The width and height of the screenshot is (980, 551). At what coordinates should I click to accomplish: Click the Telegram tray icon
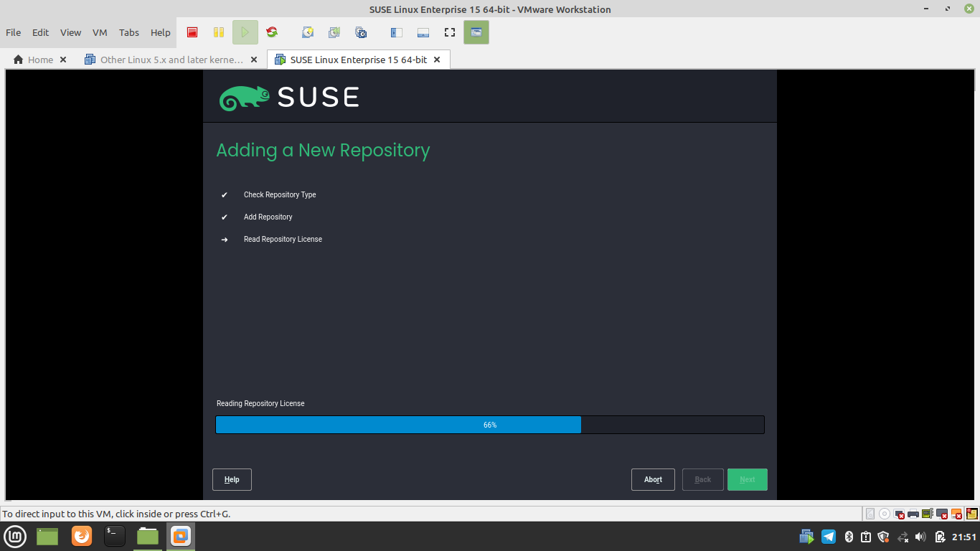click(829, 537)
